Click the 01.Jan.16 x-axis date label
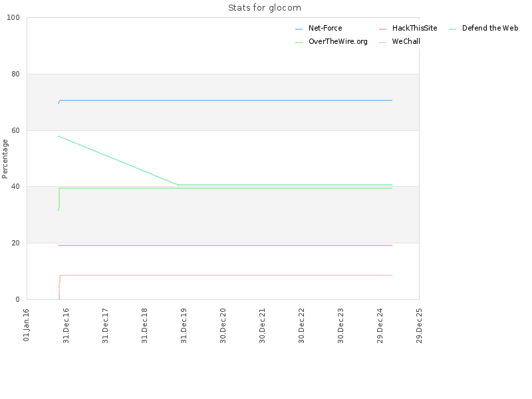Viewport: 532px width, 399px height. pyautogui.click(x=27, y=325)
